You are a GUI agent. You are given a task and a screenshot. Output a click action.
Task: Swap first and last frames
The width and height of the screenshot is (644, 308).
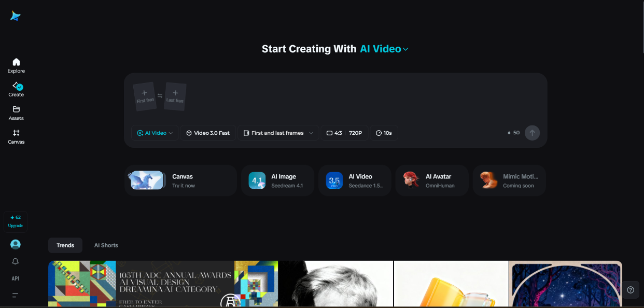160,96
